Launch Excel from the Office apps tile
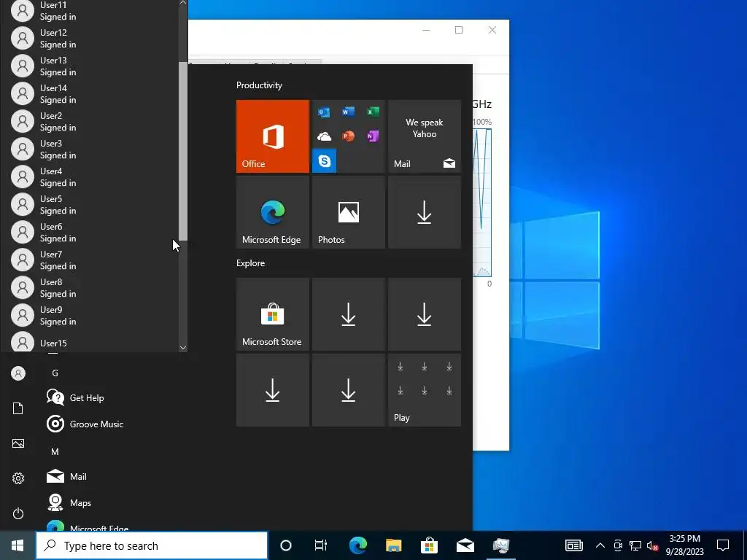 click(373, 112)
